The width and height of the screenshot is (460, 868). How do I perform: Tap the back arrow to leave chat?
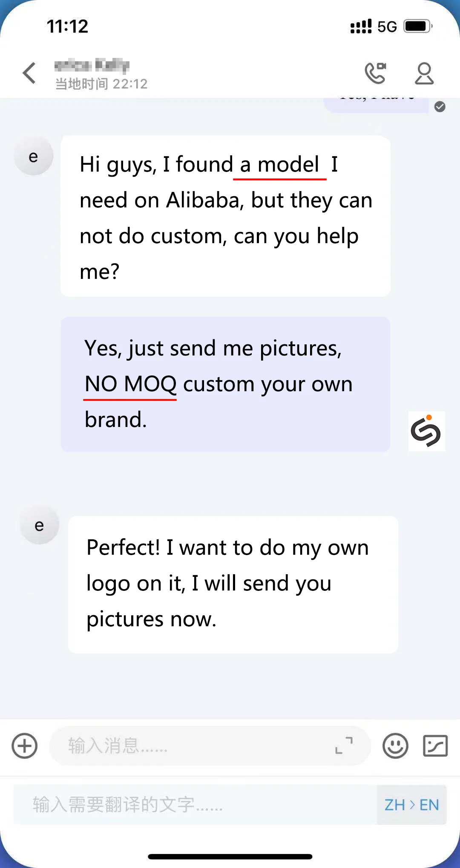point(29,73)
